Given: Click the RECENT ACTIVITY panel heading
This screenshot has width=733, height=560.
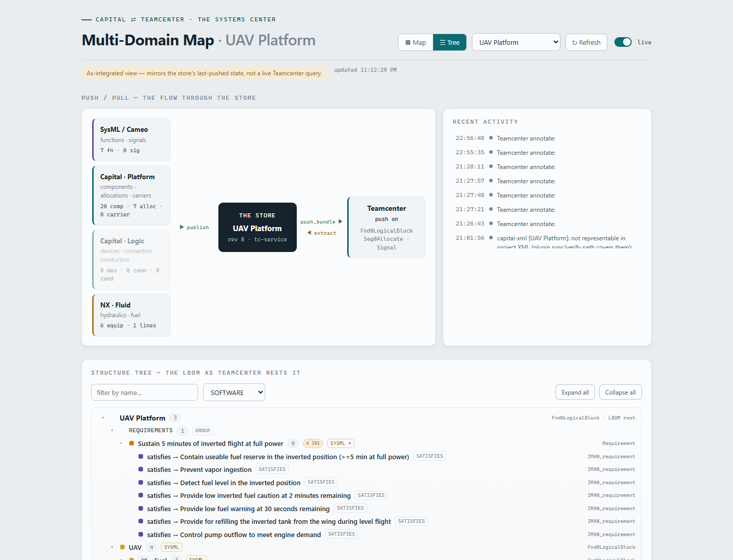Looking at the screenshot, I should click(485, 122).
